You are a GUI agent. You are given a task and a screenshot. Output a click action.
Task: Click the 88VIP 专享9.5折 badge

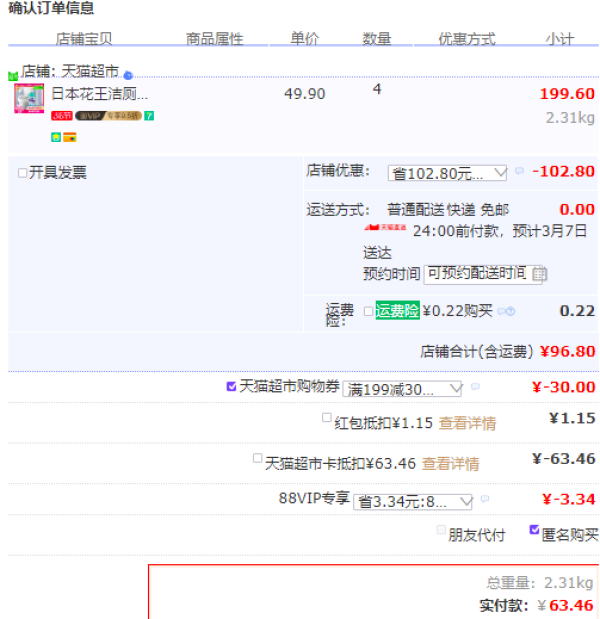[x=109, y=116]
